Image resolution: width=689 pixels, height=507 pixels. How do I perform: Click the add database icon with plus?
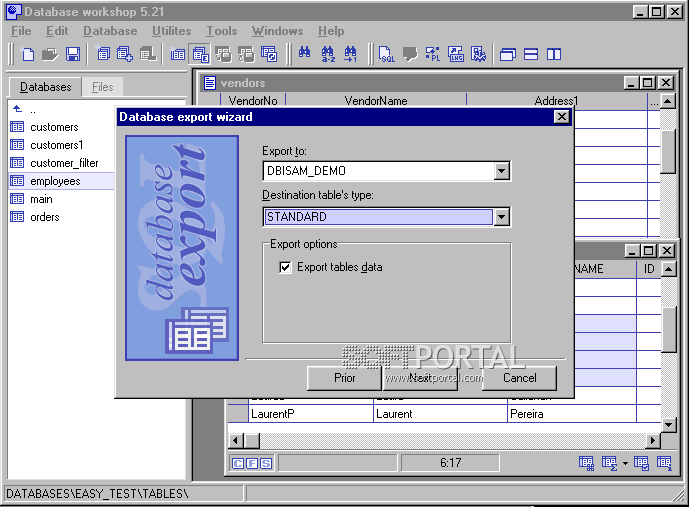click(125, 54)
